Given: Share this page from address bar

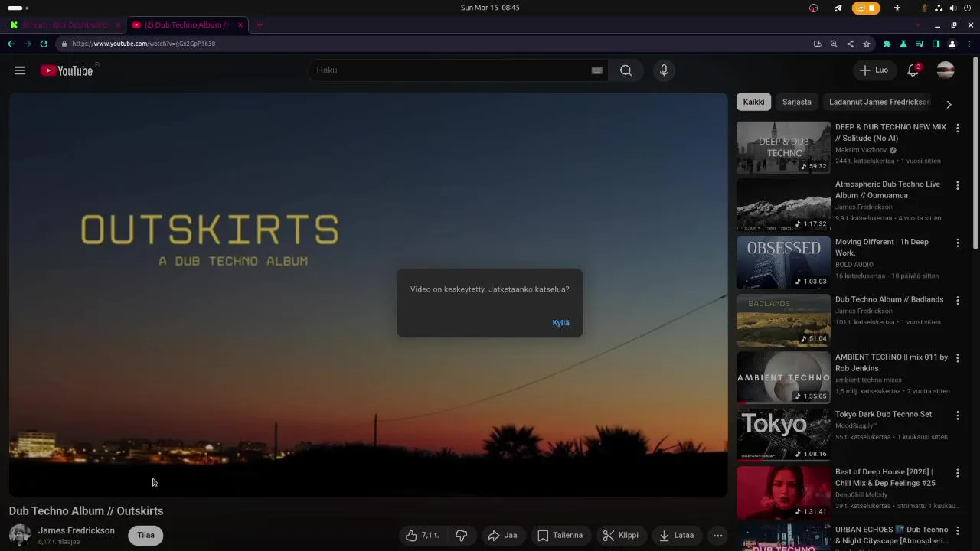Looking at the screenshot, I should (x=850, y=44).
